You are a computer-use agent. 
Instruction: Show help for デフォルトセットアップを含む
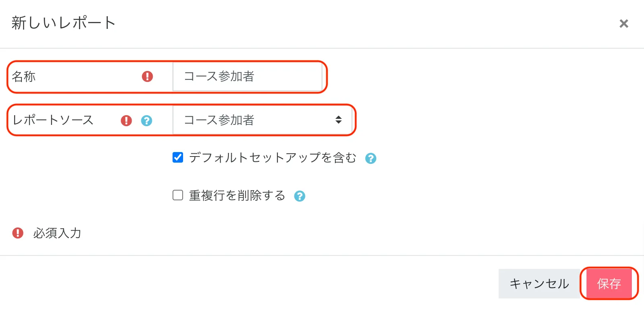pos(371,158)
